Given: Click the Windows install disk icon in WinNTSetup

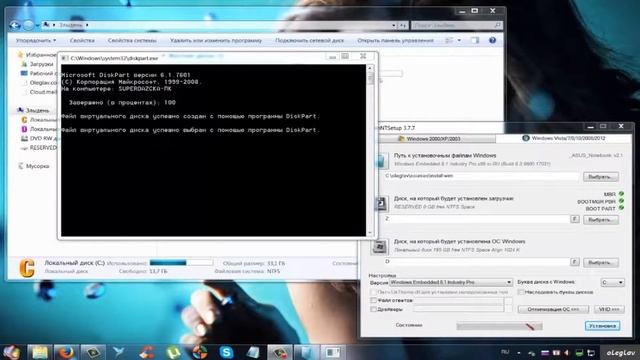Looking at the screenshot, I should click(x=379, y=247).
